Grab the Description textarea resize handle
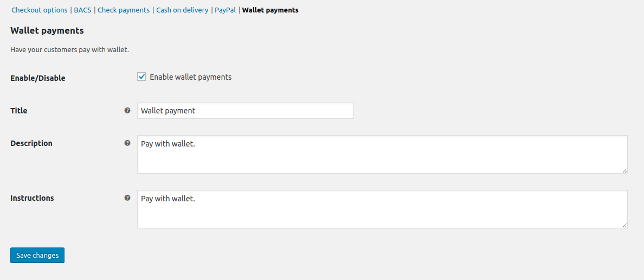The width and height of the screenshot is (644, 280). coord(624,170)
